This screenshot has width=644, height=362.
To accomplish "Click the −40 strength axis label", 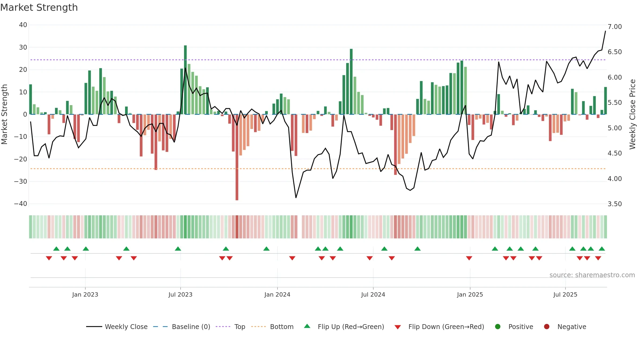I will [x=21, y=204].
